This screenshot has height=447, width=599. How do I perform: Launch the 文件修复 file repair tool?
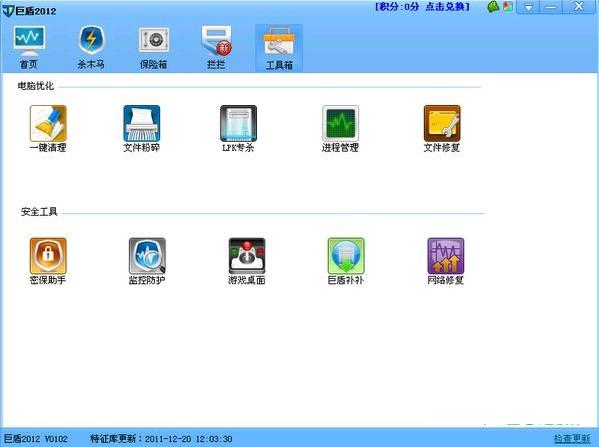pyautogui.click(x=442, y=129)
